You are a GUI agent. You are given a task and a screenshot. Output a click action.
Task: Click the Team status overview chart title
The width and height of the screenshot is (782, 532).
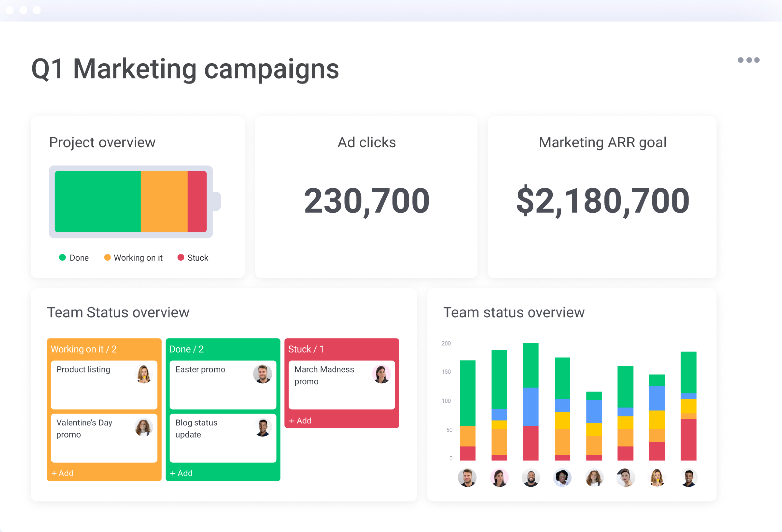(x=514, y=313)
